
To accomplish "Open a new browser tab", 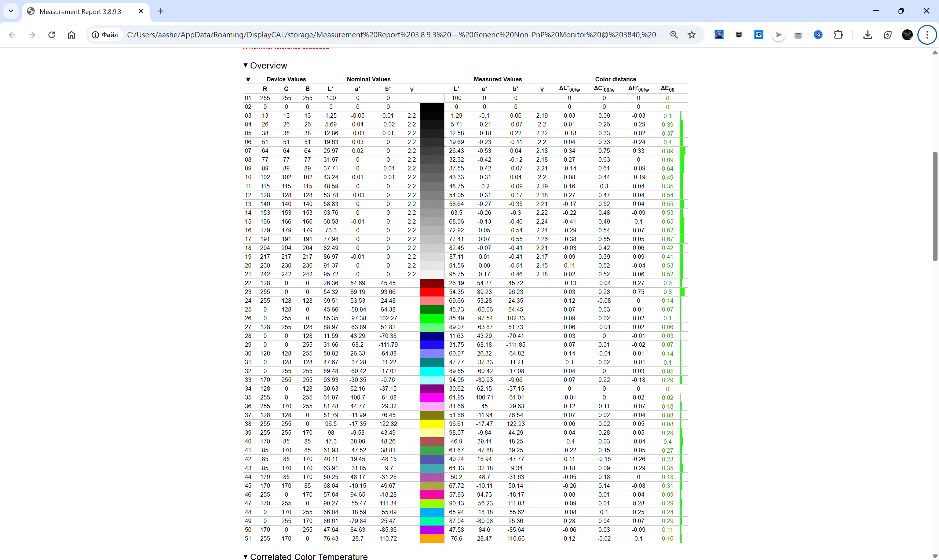I will (160, 11).
